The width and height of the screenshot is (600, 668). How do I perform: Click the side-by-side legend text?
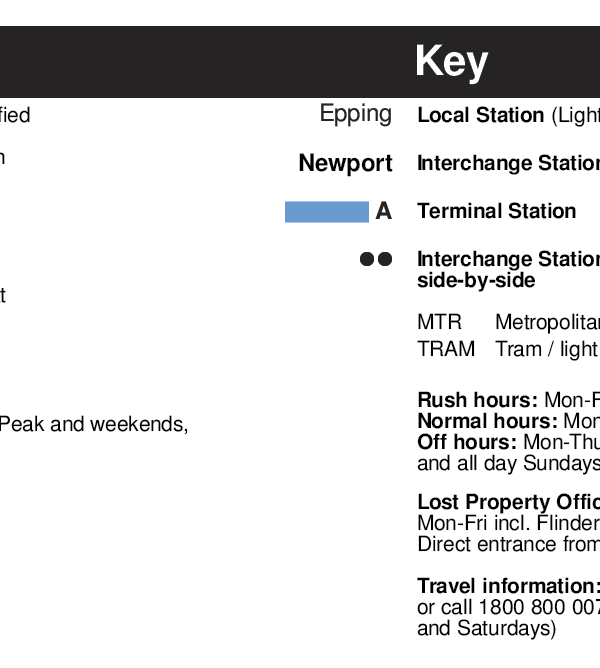[x=476, y=280]
